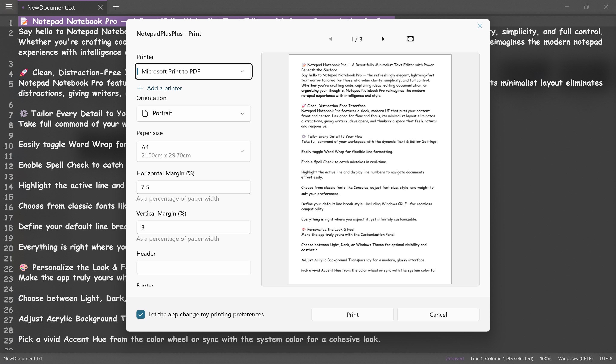This screenshot has height=364, width=616.
Task: Go to next print preview page
Action: point(383,39)
